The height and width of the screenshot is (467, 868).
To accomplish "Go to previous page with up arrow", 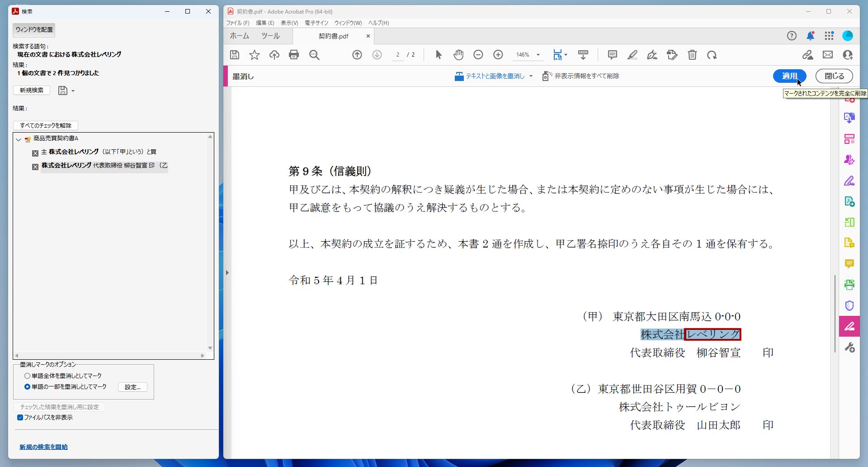I will [357, 55].
